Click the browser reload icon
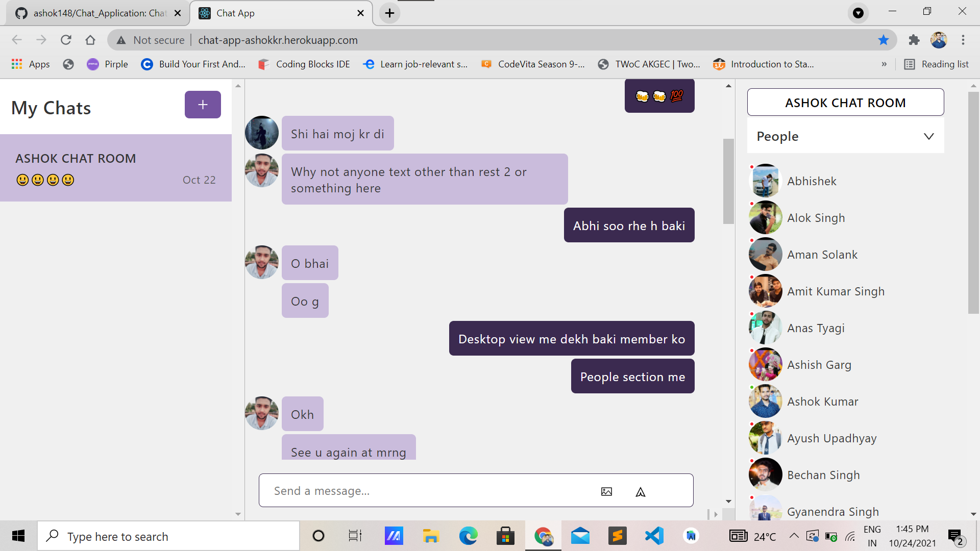 tap(66, 40)
